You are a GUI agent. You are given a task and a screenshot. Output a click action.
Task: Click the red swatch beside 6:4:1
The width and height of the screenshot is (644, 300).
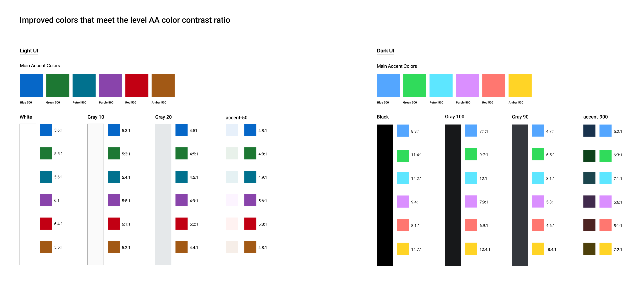46,223
